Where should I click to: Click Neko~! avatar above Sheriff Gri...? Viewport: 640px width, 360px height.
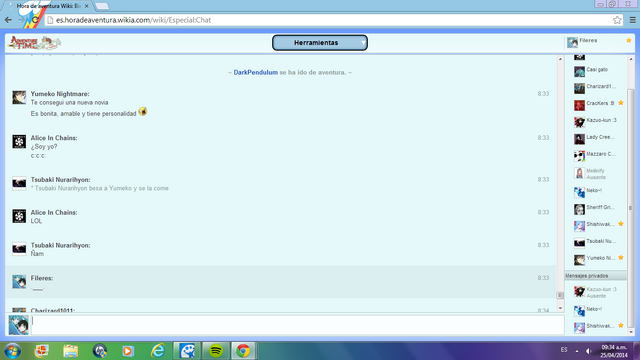(x=579, y=192)
